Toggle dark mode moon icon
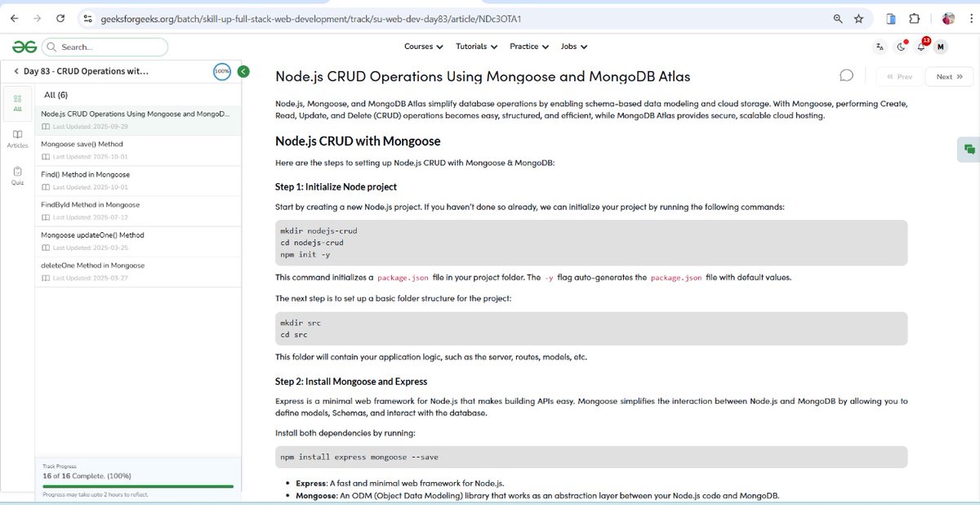 tap(901, 47)
